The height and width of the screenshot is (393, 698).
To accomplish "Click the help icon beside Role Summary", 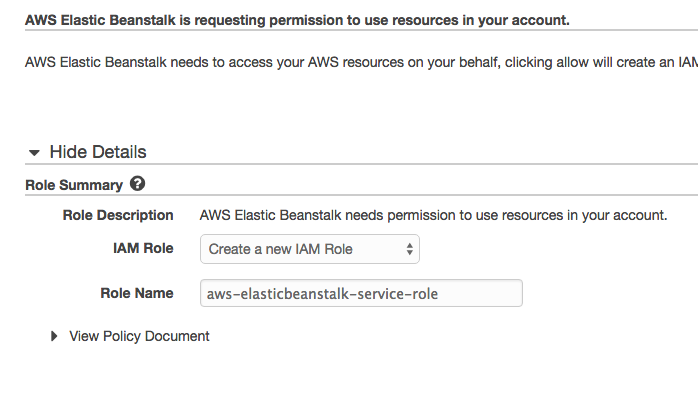I will [138, 184].
